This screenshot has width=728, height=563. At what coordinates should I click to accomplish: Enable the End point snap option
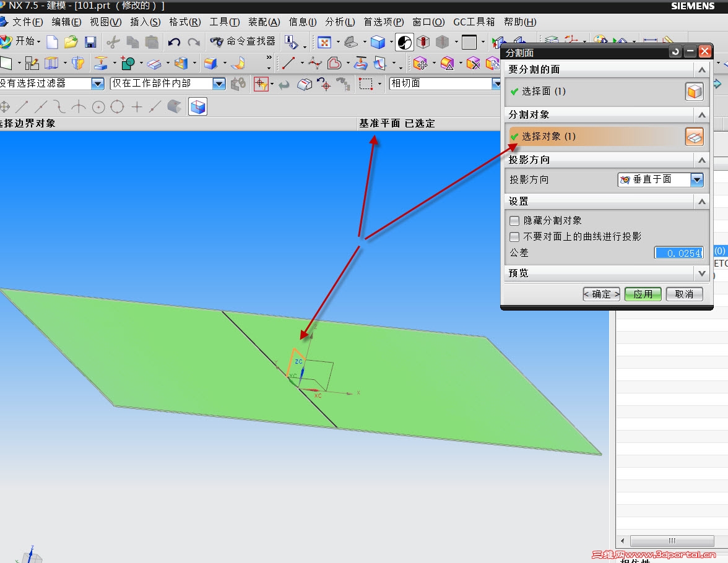(22, 107)
